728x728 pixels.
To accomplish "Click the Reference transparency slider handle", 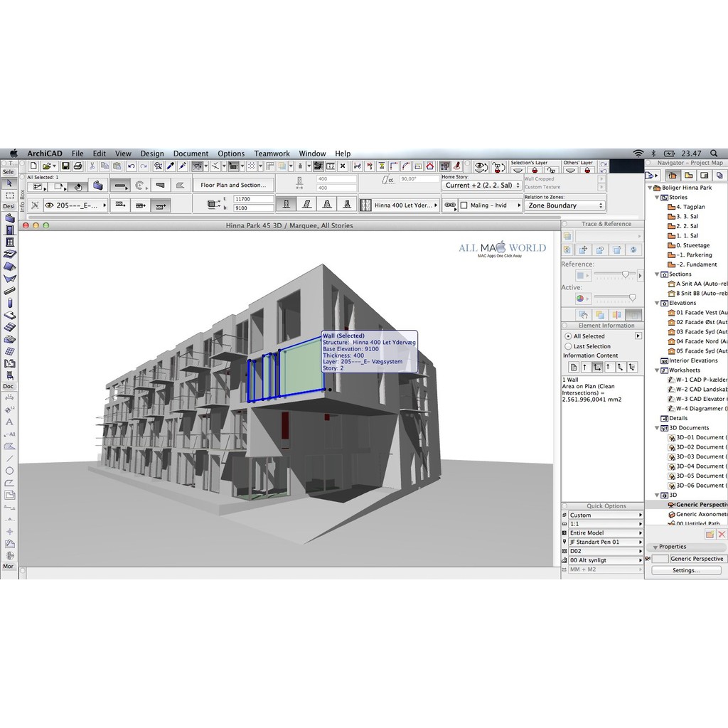I will point(626,274).
